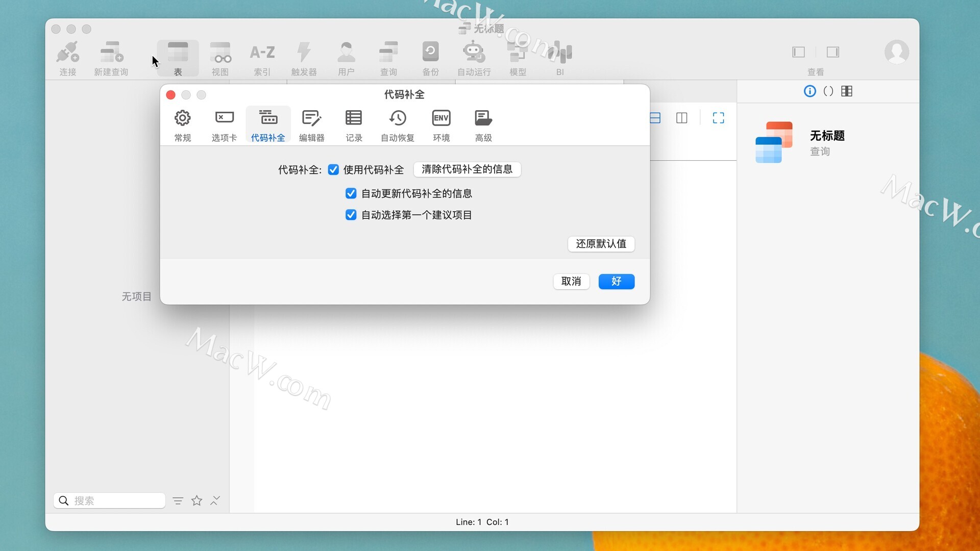Screen dimensions: 980x551
Task: Click the favorites star icon
Action: click(x=197, y=501)
